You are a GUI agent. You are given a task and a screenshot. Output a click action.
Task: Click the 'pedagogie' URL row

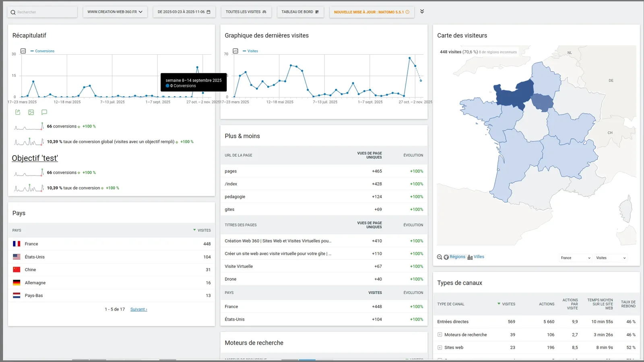(x=324, y=197)
